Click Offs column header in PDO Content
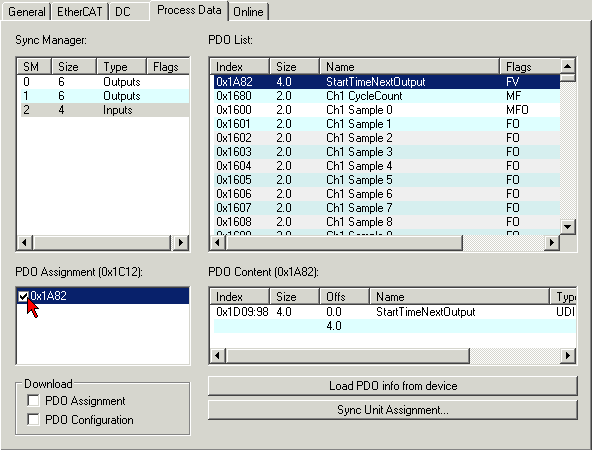592x450 pixels. [x=344, y=297]
